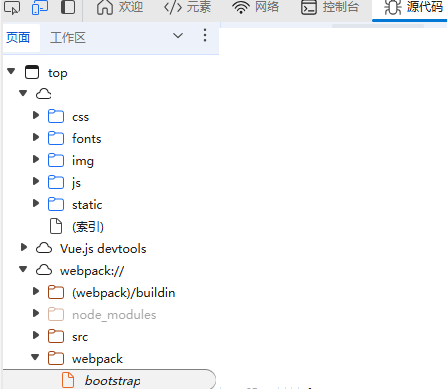Click the (索引) file icon

56,226
